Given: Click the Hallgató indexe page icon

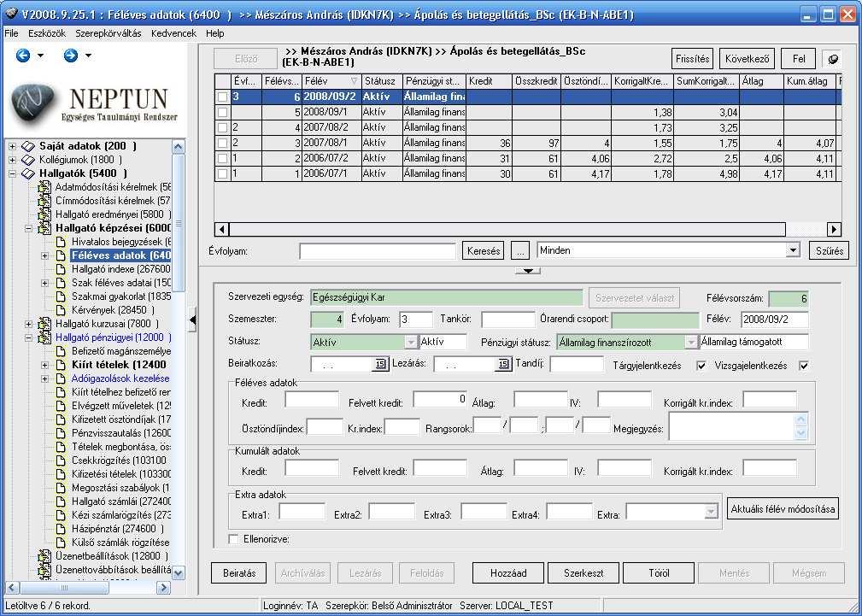Looking at the screenshot, I should pyautogui.click(x=61, y=269).
